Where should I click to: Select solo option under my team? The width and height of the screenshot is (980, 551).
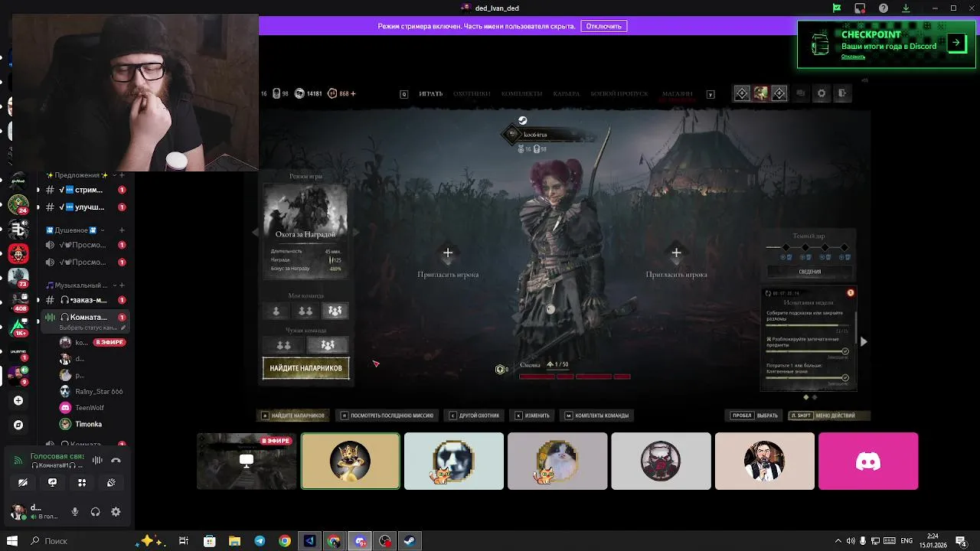pos(276,311)
